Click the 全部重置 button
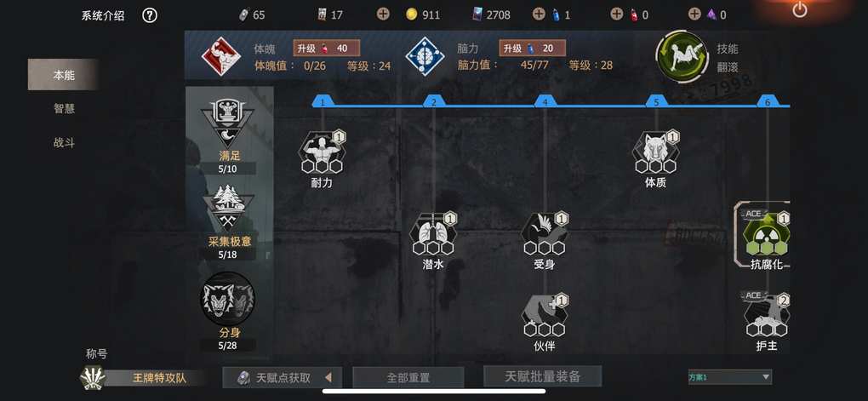Viewport: 868px width, 401px height. [408, 378]
